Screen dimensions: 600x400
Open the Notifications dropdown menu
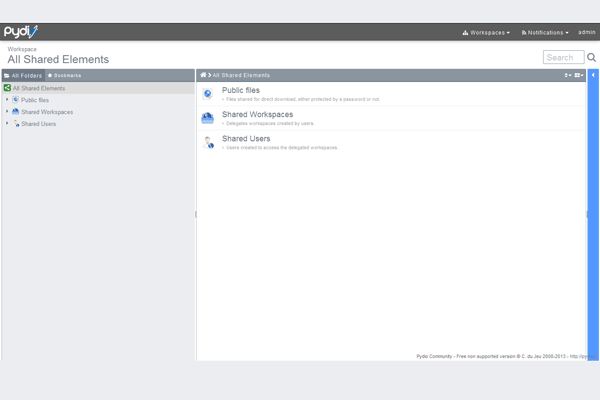(545, 32)
